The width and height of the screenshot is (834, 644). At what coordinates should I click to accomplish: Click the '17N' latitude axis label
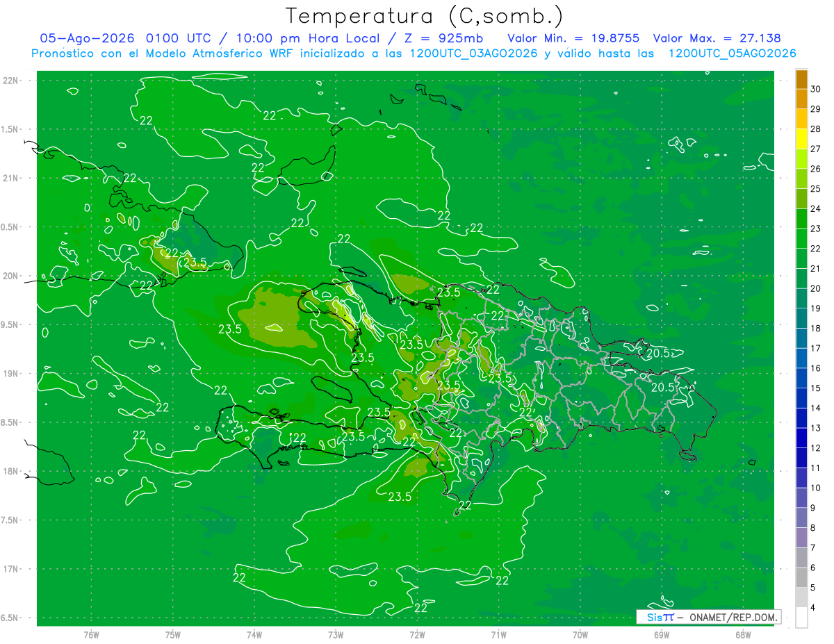(x=11, y=569)
